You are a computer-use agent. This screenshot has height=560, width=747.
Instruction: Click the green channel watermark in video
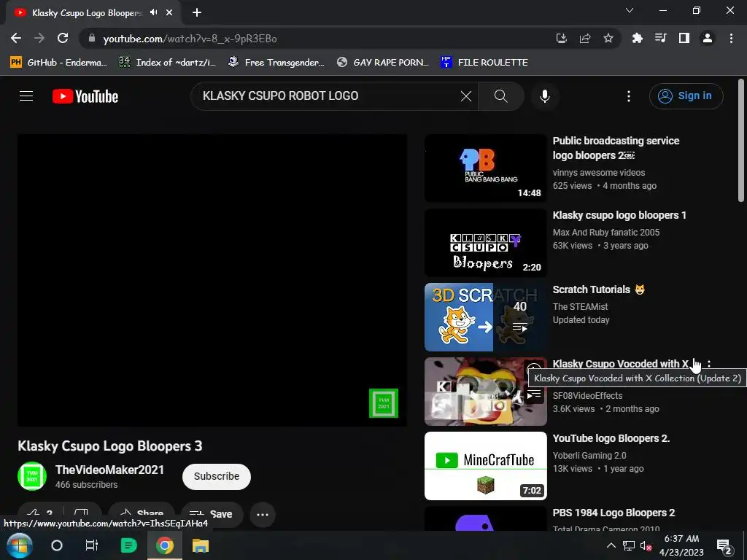(x=384, y=402)
